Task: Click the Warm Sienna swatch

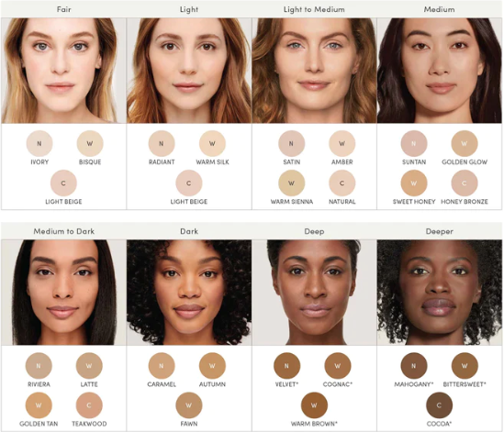Action: pyautogui.click(x=291, y=183)
